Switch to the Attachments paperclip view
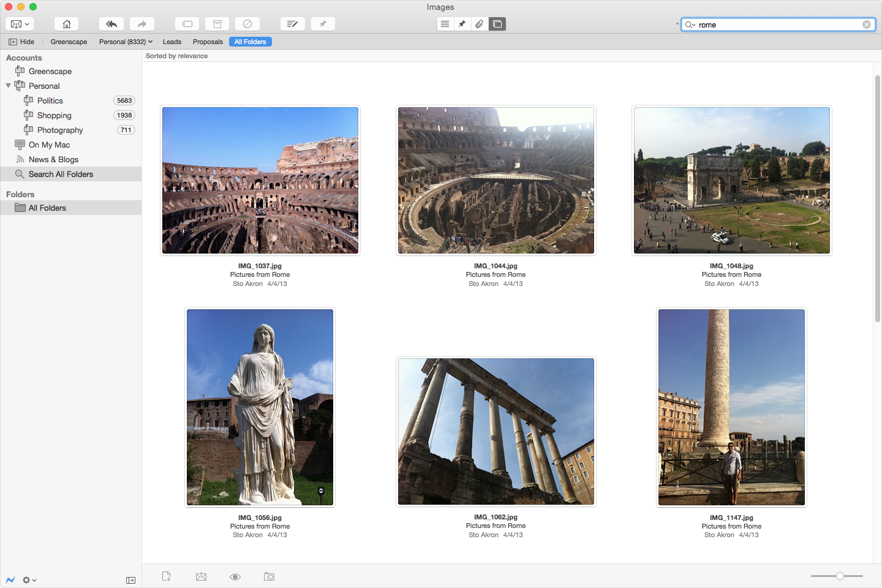The height and width of the screenshot is (588, 882). coord(480,24)
